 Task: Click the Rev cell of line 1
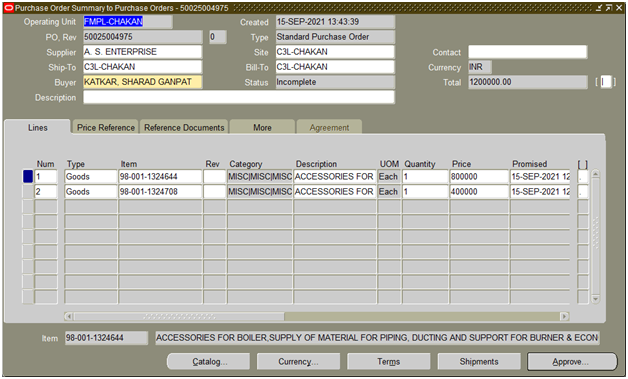(x=215, y=176)
